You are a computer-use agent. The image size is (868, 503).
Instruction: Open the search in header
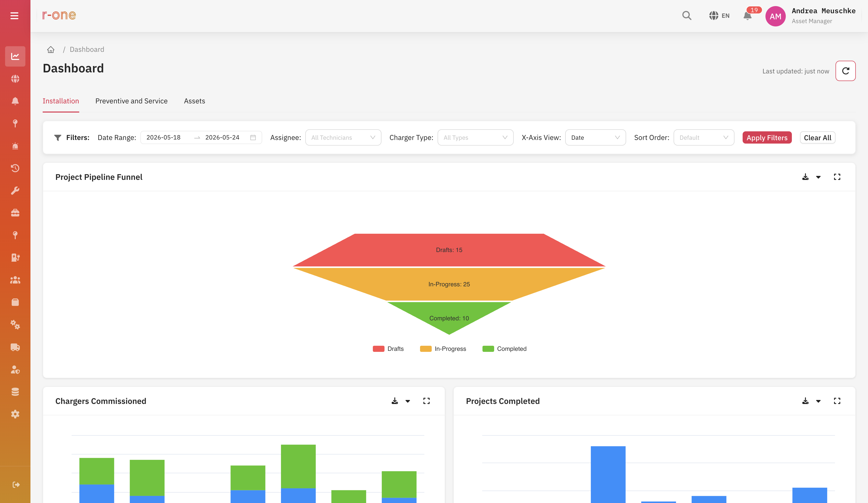tap(687, 15)
